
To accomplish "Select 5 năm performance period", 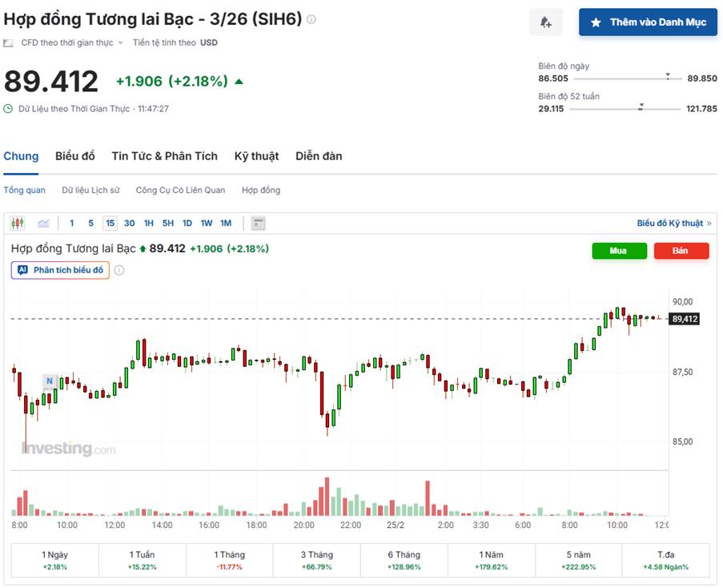I will pyautogui.click(x=579, y=560).
